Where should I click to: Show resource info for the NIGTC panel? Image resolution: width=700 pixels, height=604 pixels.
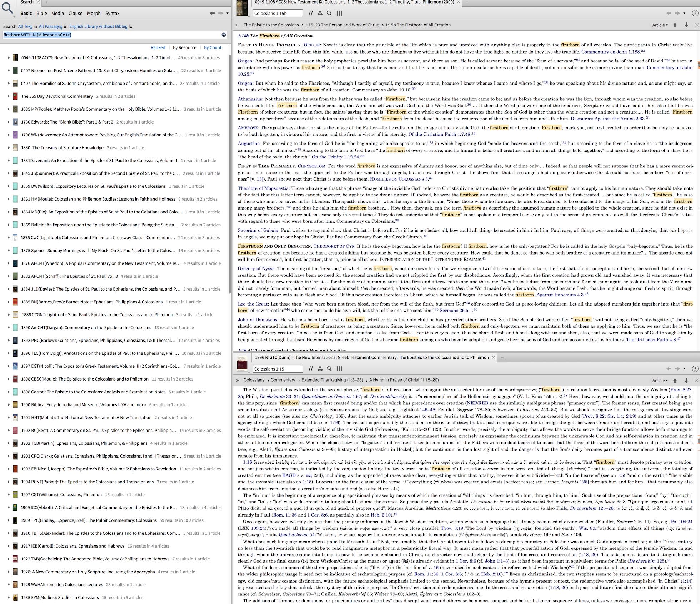point(695,369)
